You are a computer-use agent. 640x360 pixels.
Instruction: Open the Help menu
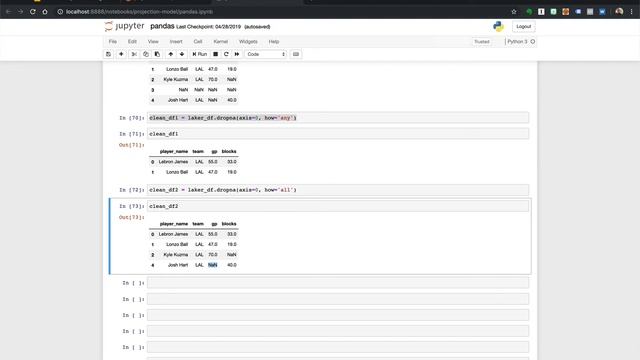pos(274,42)
